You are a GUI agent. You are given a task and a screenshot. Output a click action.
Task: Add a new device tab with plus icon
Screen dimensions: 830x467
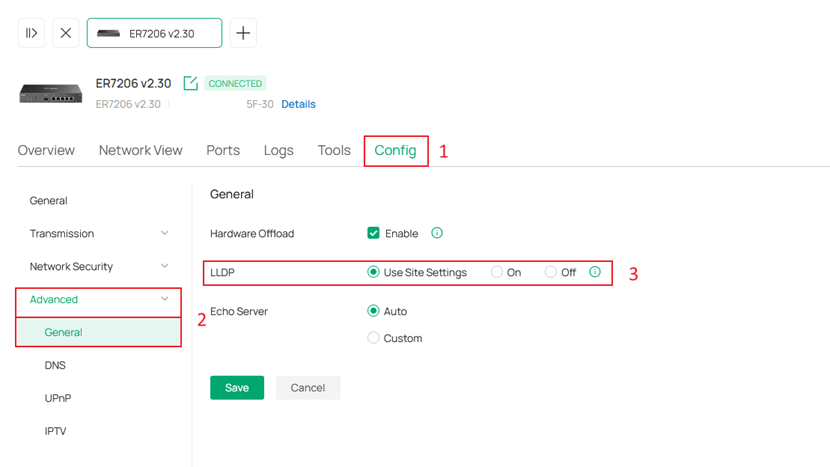[243, 33]
